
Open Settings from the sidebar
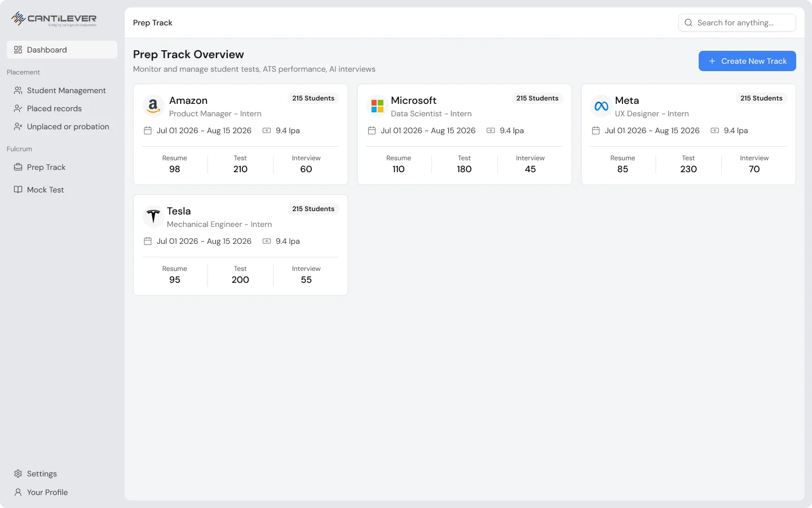62,474
